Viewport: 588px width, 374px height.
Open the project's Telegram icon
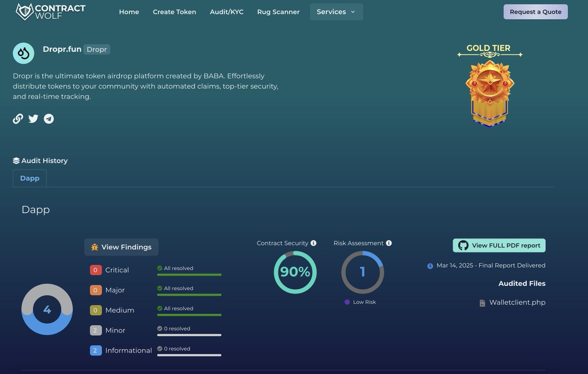(x=49, y=118)
